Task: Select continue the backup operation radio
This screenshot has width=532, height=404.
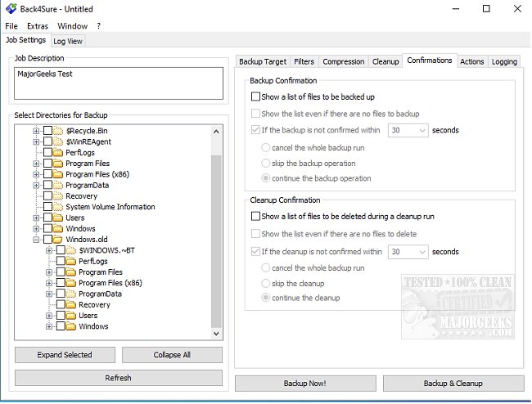Action: point(266,178)
